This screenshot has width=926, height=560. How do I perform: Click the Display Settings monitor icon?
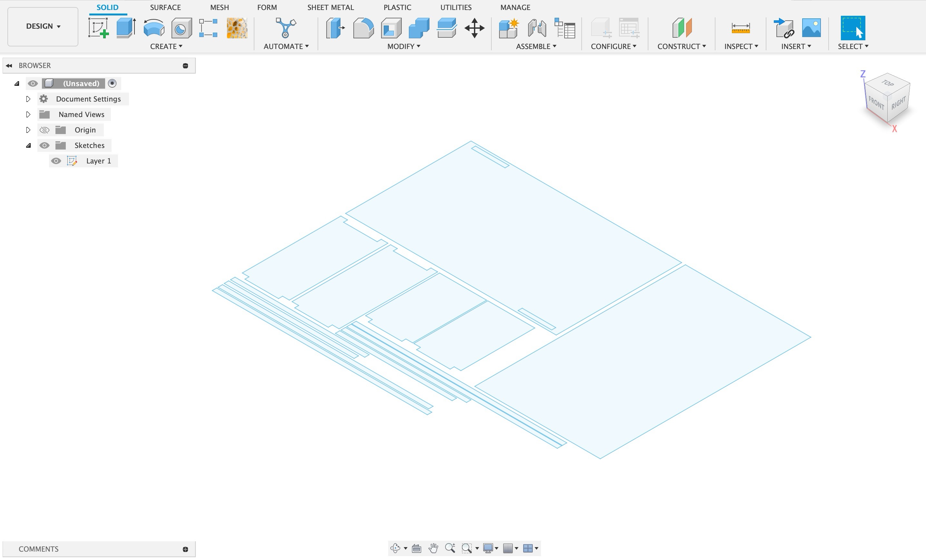(488, 548)
